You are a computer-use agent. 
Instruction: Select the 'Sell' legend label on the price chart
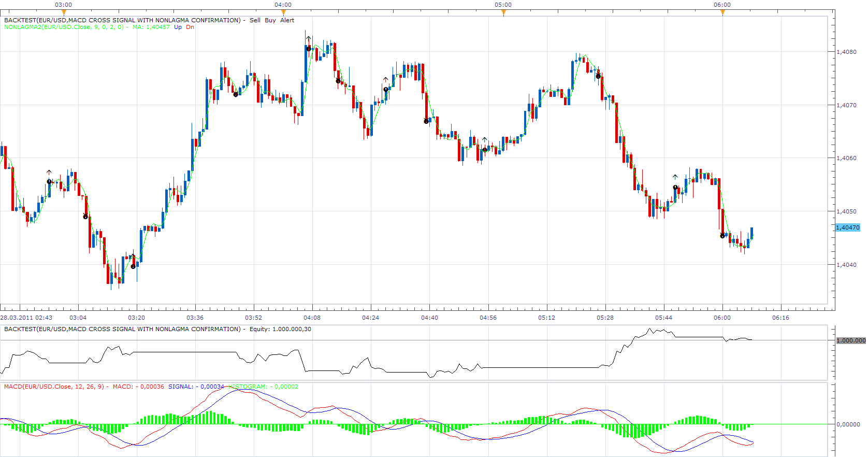255,20
